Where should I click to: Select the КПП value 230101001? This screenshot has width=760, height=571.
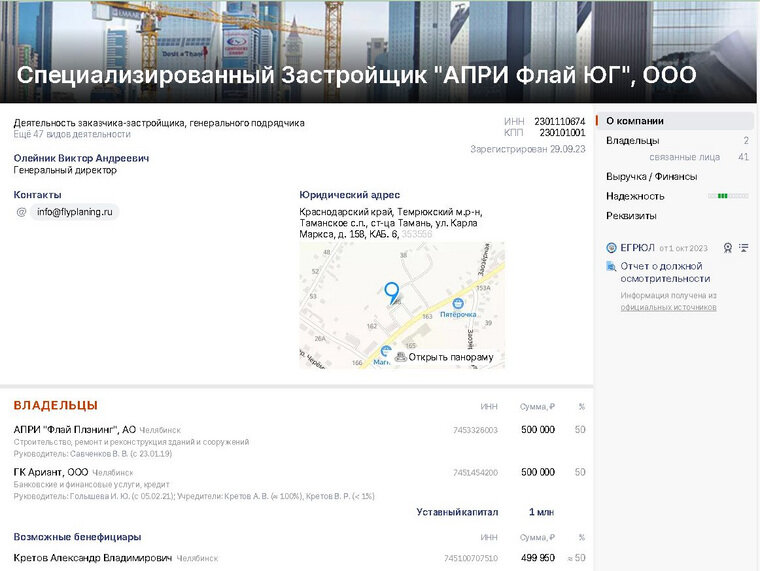[x=562, y=133]
